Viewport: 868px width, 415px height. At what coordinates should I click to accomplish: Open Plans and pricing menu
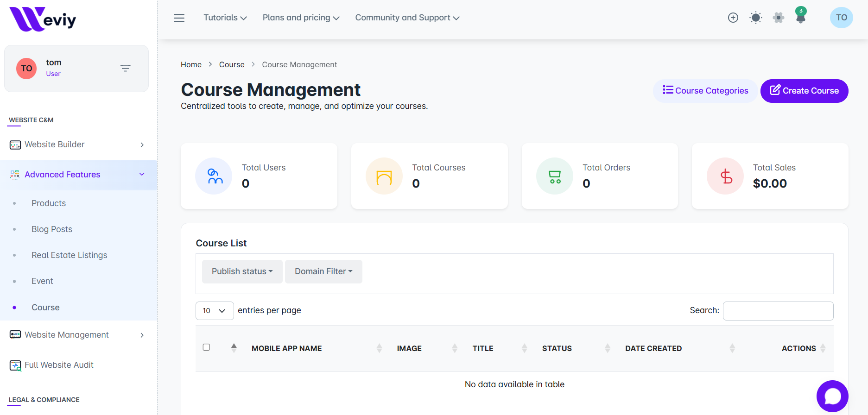tap(301, 18)
